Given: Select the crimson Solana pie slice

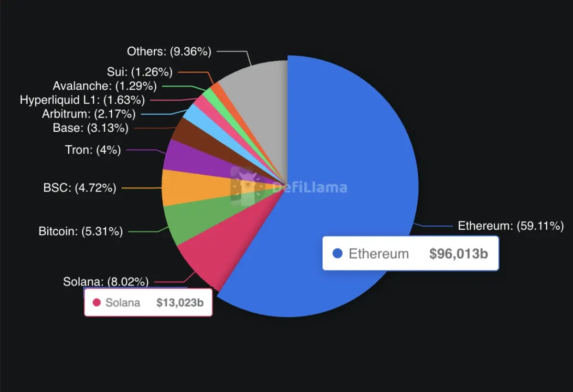Looking at the screenshot, I should (205, 258).
